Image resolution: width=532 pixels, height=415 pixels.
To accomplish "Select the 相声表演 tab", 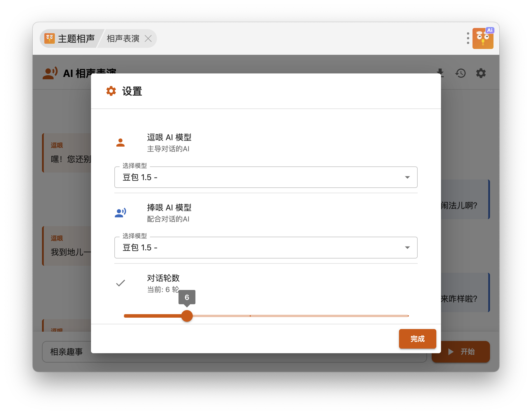I will pos(123,38).
